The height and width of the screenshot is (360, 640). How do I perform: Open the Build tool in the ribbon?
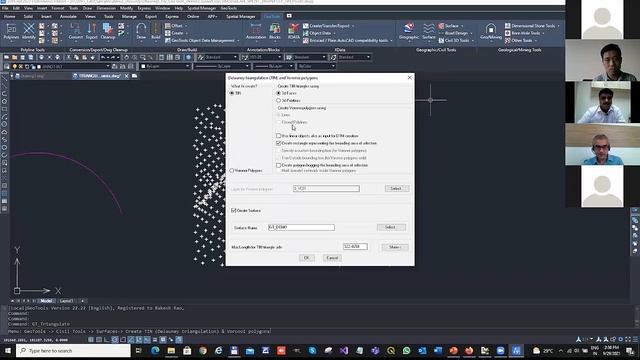click(156, 31)
